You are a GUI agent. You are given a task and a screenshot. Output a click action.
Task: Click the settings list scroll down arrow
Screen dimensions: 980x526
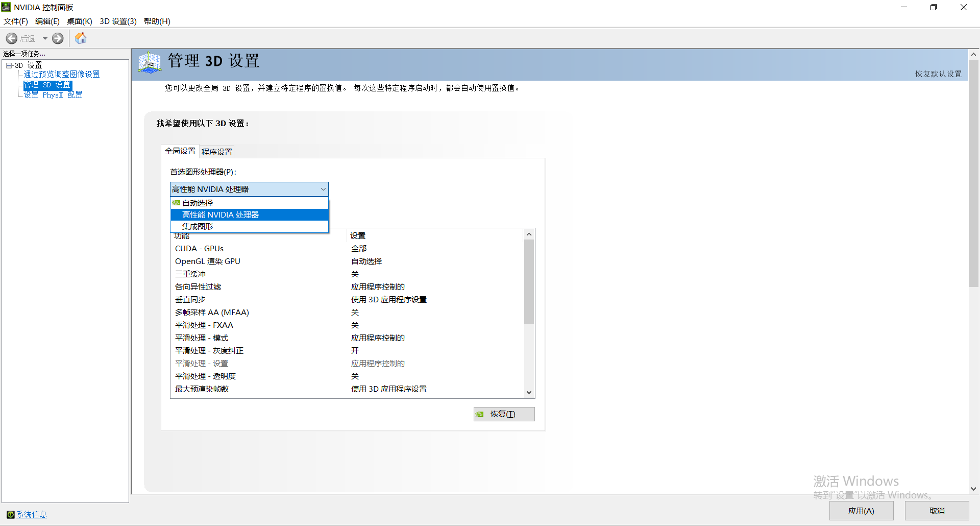[529, 393]
